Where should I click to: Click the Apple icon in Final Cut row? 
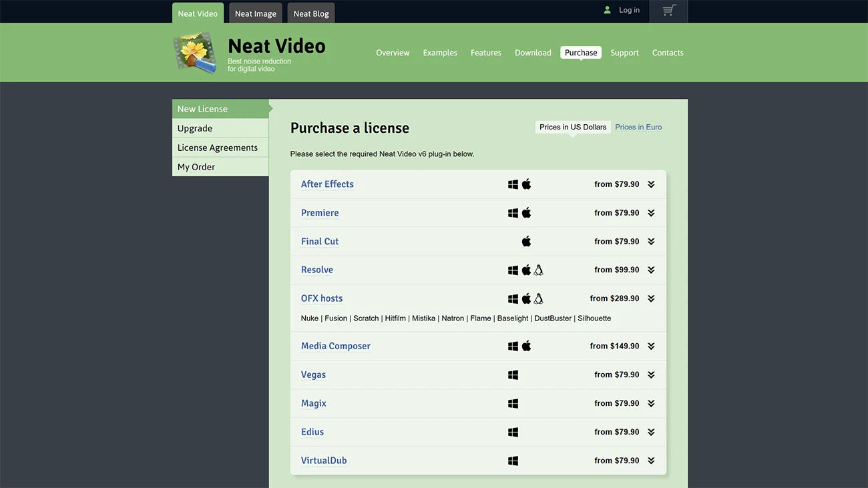point(526,241)
